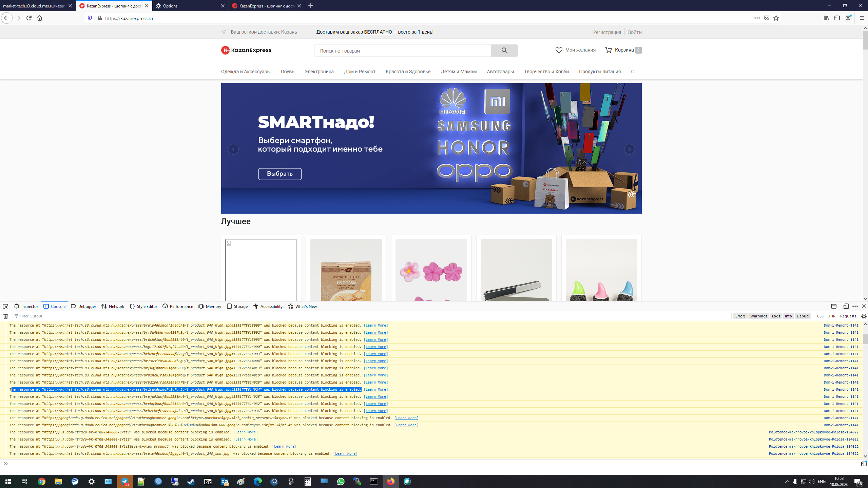
Task: Click Регистрация link
Action: tap(607, 32)
